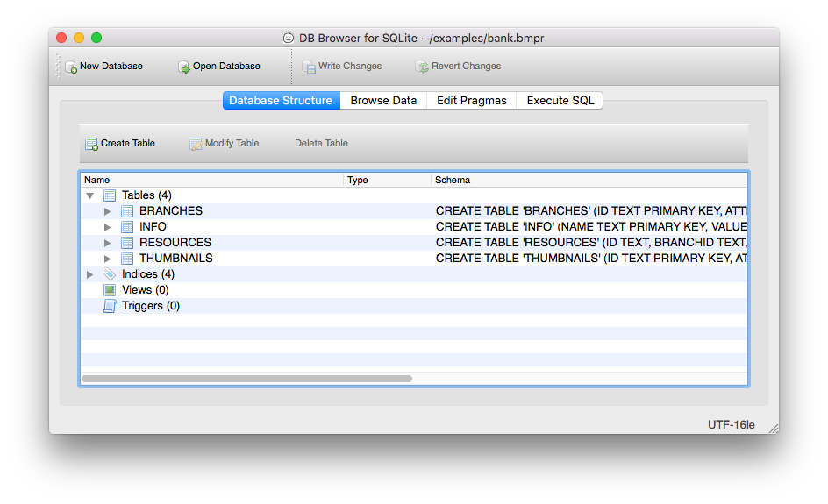Go to the Edit Pragmas tab
The width and height of the screenshot is (828, 504).
coord(471,101)
